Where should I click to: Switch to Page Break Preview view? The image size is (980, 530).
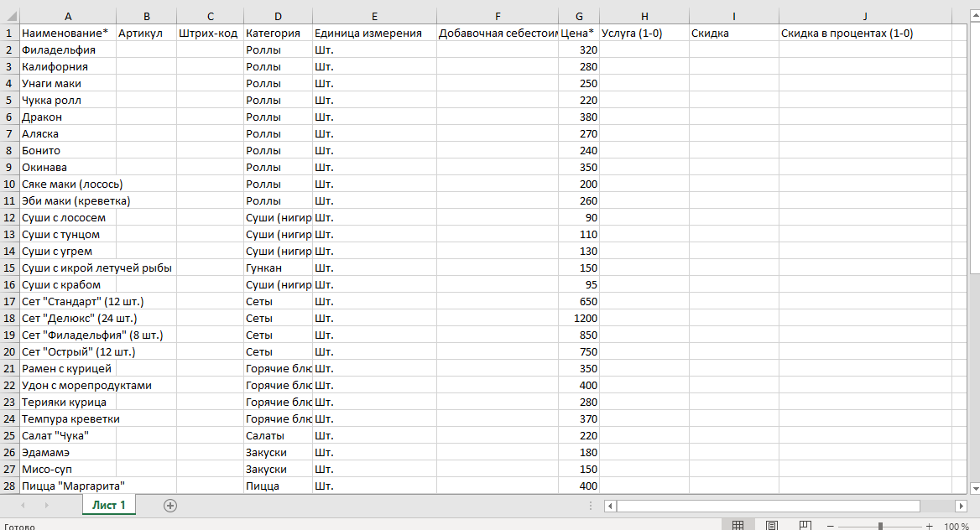tap(805, 526)
